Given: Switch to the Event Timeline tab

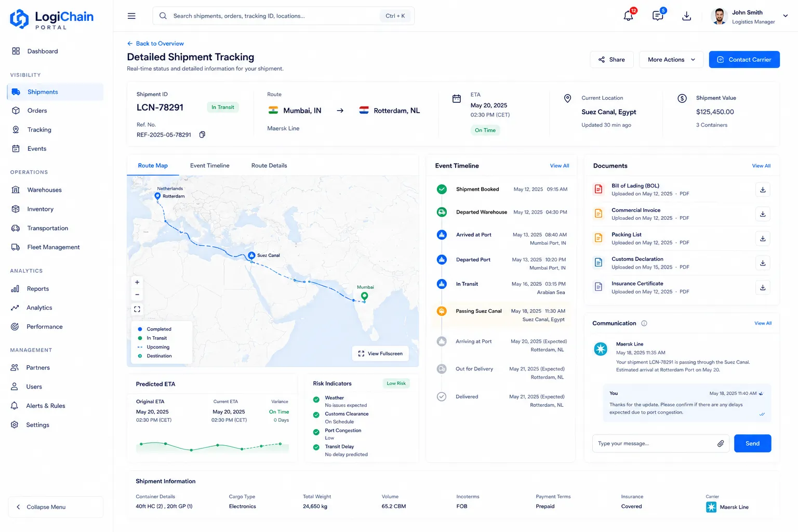Looking at the screenshot, I should point(209,166).
